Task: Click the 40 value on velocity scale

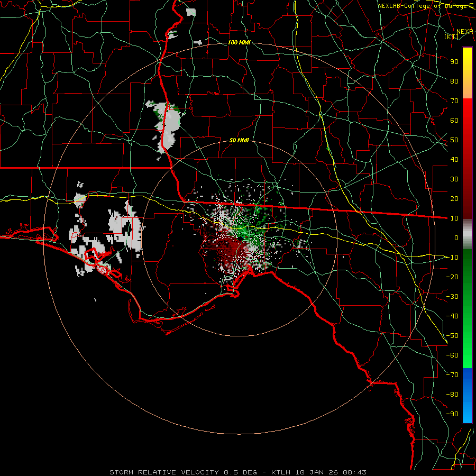Action: click(x=454, y=159)
